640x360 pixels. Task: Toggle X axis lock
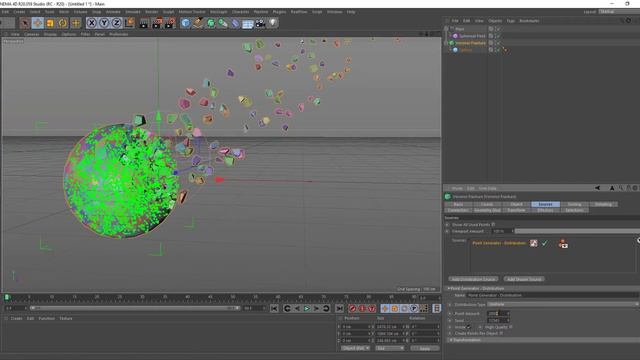(92, 23)
